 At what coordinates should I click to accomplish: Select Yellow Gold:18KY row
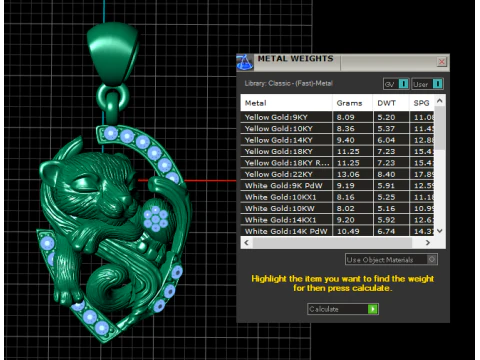pos(337,151)
